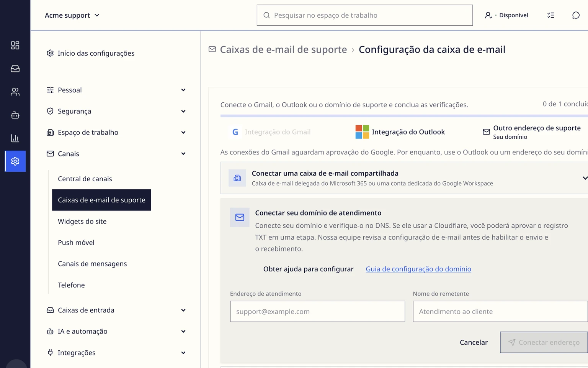Screen dimensions: 588x368
Task: Open the chat bubble icon in top bar
Action: [576, 15]
